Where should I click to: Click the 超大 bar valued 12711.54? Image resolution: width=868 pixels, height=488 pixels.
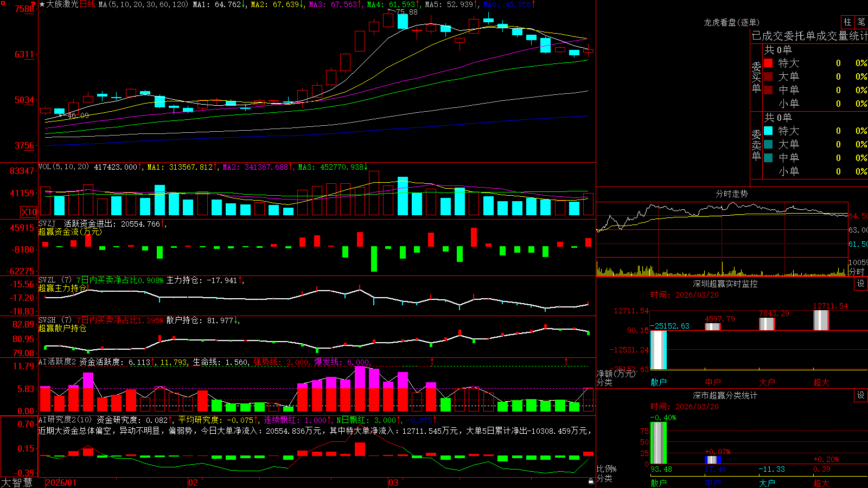coord(821,320)
